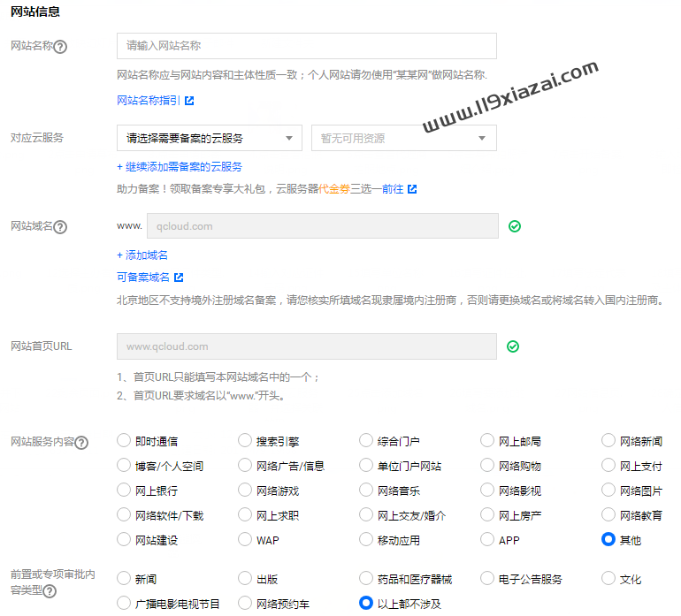Click the selected 以上都不涉及 radio button

[x=366, y=603]
